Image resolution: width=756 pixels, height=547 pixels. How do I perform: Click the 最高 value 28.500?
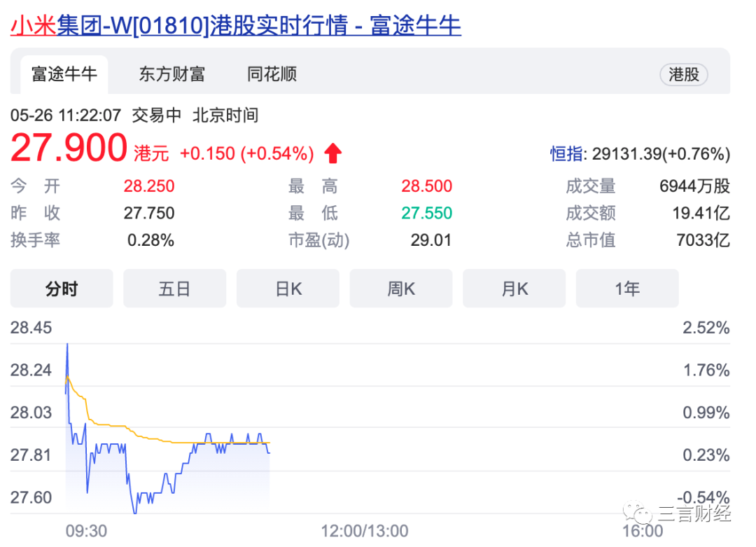pyautogui.click(x=427, y=186)
